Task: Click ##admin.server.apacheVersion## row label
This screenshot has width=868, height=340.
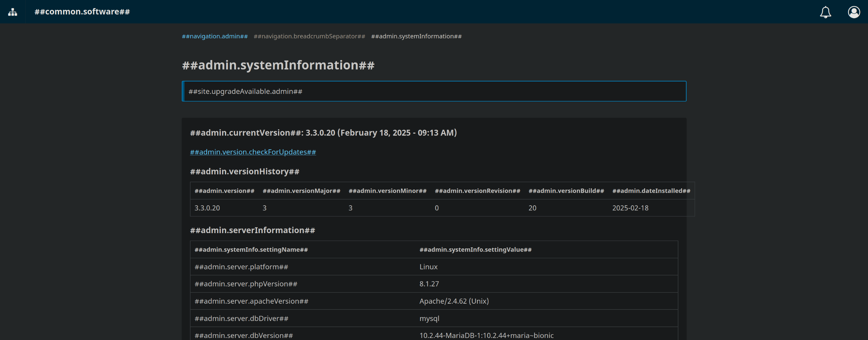Action: click(252, 301)
